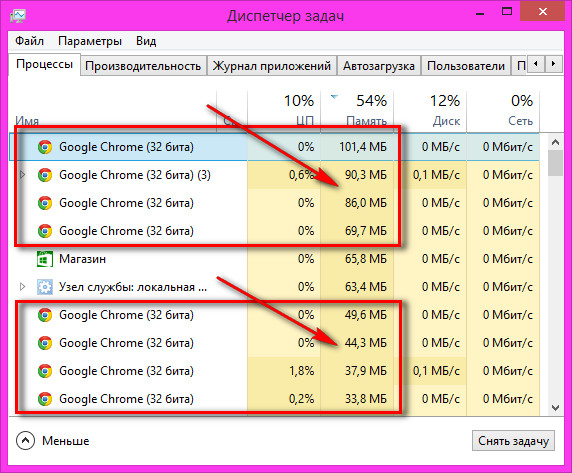572x473 pixels.
Task: Expand the Google Chrome (32 бита) (3) group
Action: pos(22,175)
